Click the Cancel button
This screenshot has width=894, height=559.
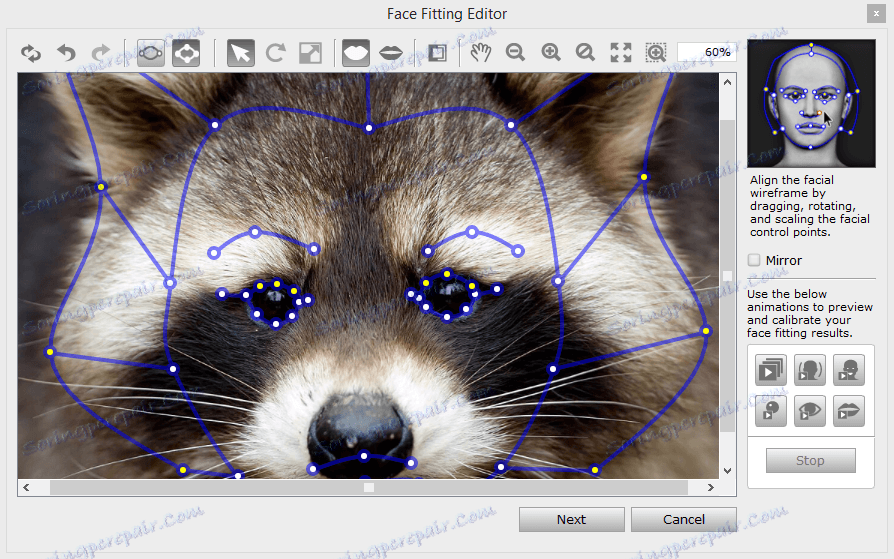tap(684, 519)
